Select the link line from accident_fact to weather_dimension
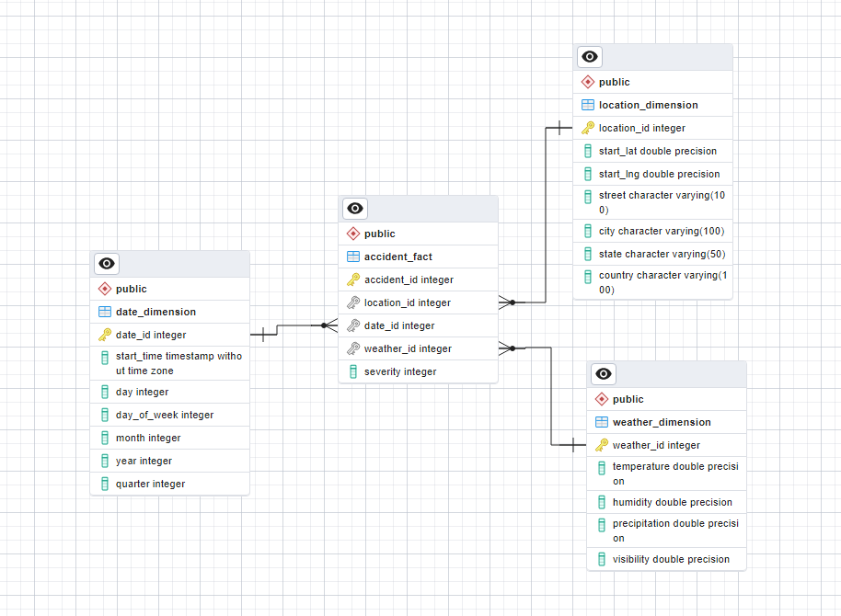The width and height of the screenshot is (841, 616). click(x=551, y=397)
